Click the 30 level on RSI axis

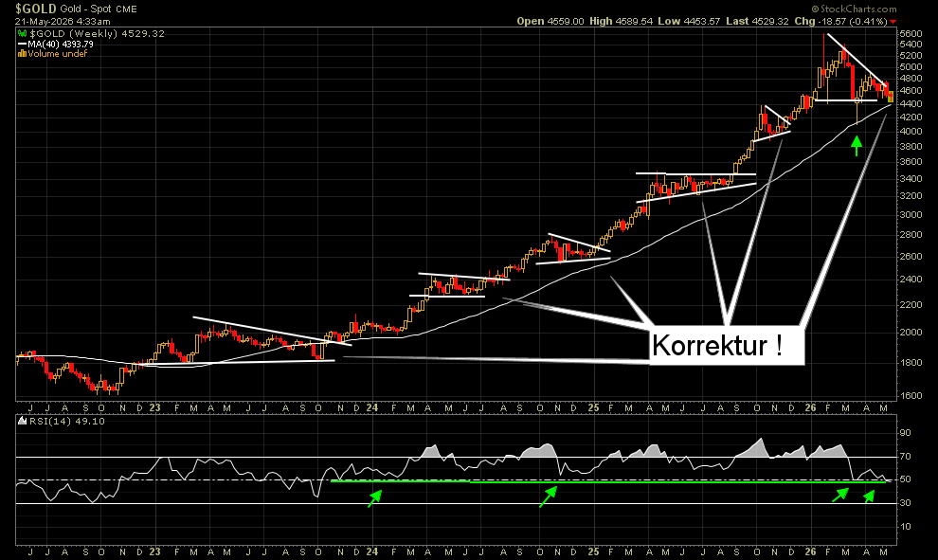(905, 502)
